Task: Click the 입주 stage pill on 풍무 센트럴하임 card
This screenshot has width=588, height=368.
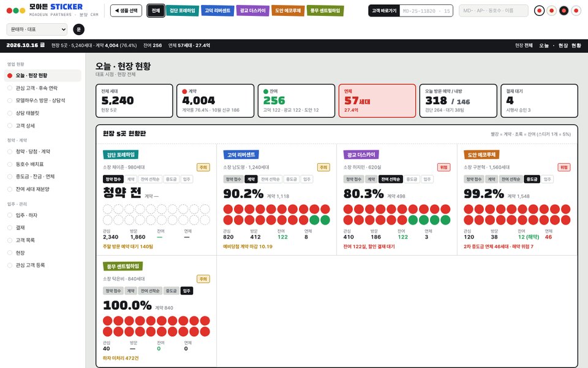Action: tap(187, 291)
